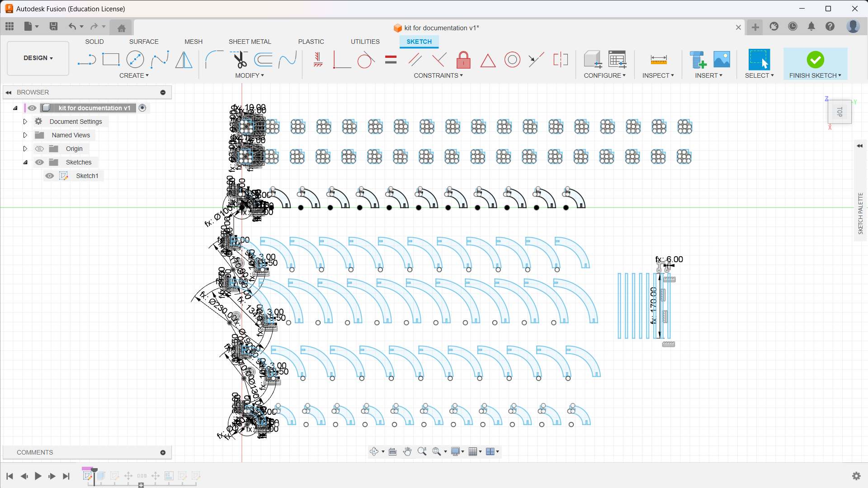Switch to the SURFACE tab
Image resolution: width=868 pixels, height=488 pixels.
[144, 42]
